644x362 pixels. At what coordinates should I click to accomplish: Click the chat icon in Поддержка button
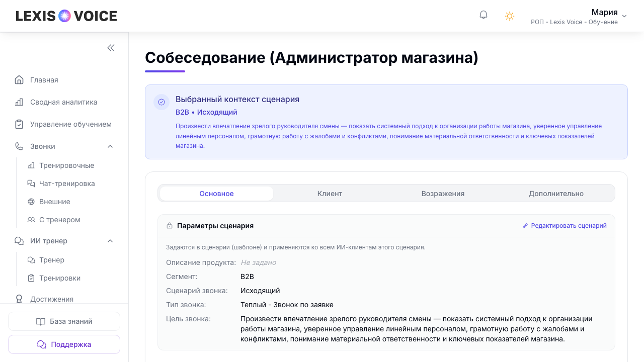coord(42,344)
